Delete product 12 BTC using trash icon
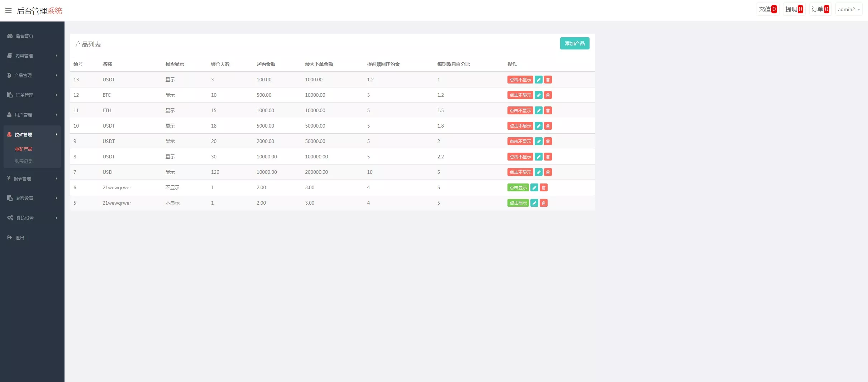The height and width of the screenshot is (382, 868). point(548,95)
